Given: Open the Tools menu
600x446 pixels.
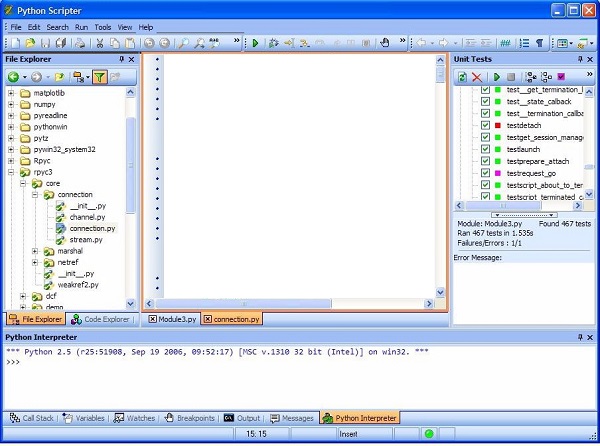Looking at the screenshot, I should coord(103,27).
